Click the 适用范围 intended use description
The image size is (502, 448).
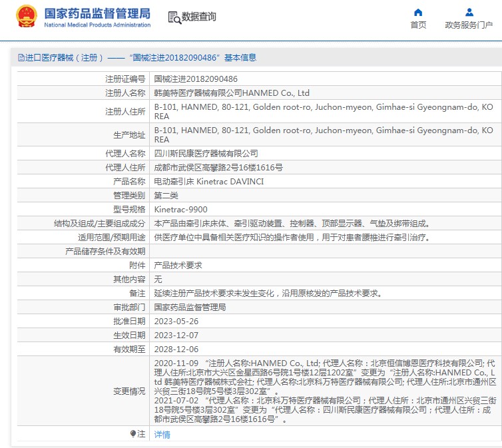(292, 238)
